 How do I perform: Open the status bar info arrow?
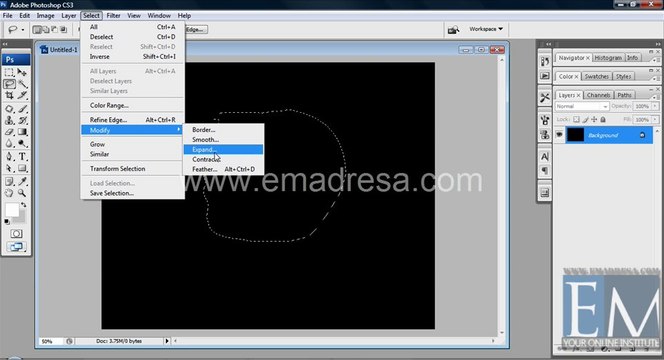(167, 341)
